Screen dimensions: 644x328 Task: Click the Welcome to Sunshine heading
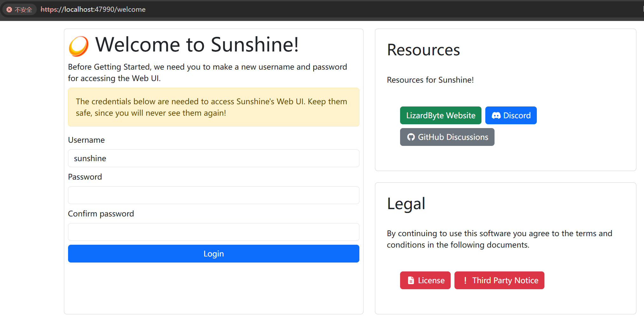pos(197,44)
